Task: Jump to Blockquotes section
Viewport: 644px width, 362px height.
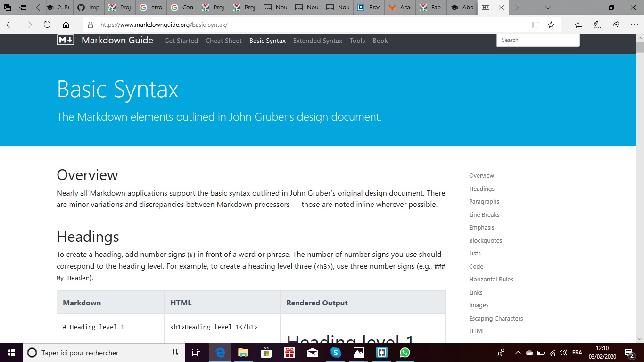Action: click(486, 241)
